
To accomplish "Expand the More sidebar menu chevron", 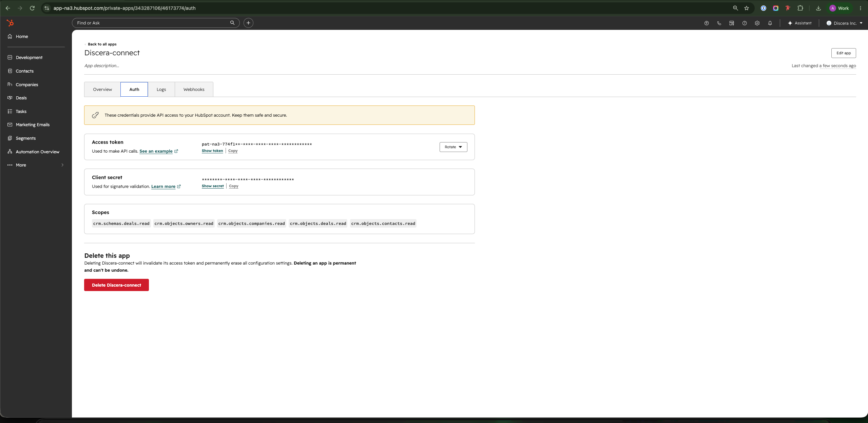I will (x=62, y=165).
